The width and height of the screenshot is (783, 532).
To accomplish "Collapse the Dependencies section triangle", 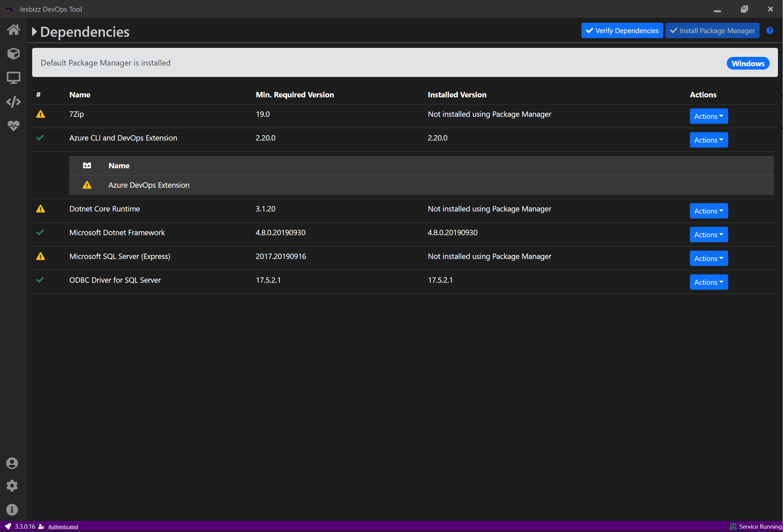I will pyautogui.click(x=34, y=32).
